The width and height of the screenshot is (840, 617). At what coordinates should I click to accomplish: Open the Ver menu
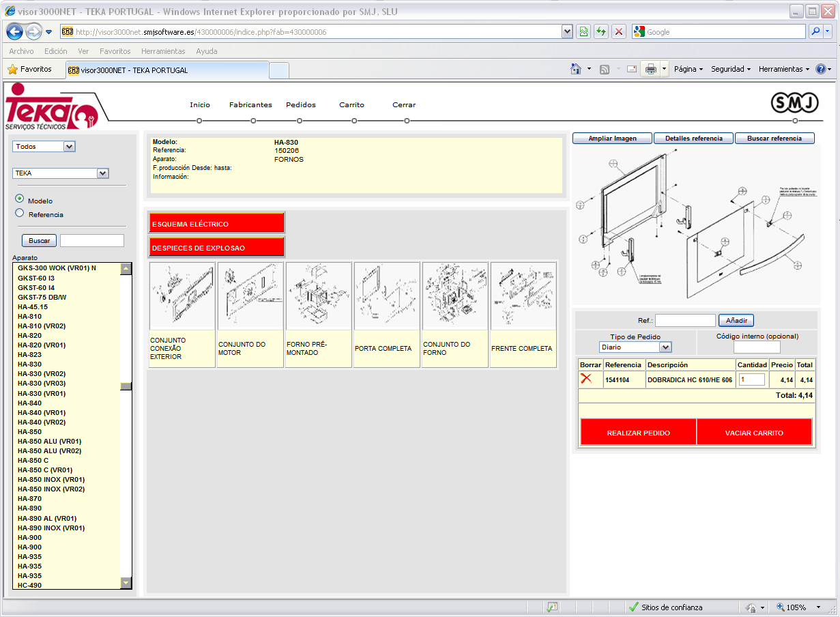[83, 51]
